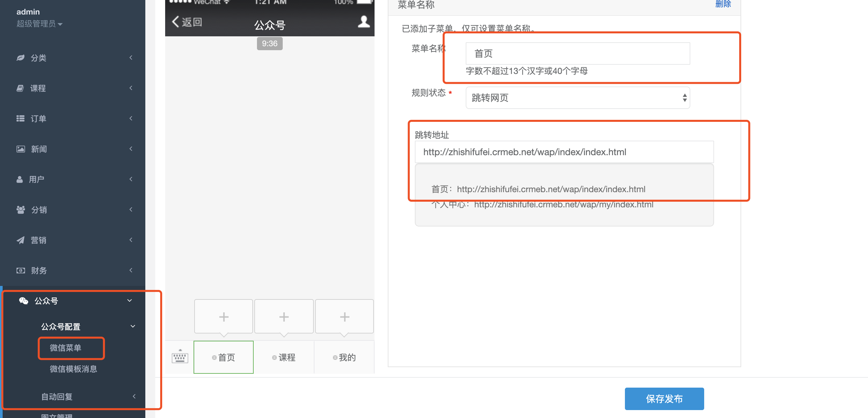Add submenu above 首页 with plus icon
Image resolution: width=868 pixels, height=418 pixels.
coord(223,317)
